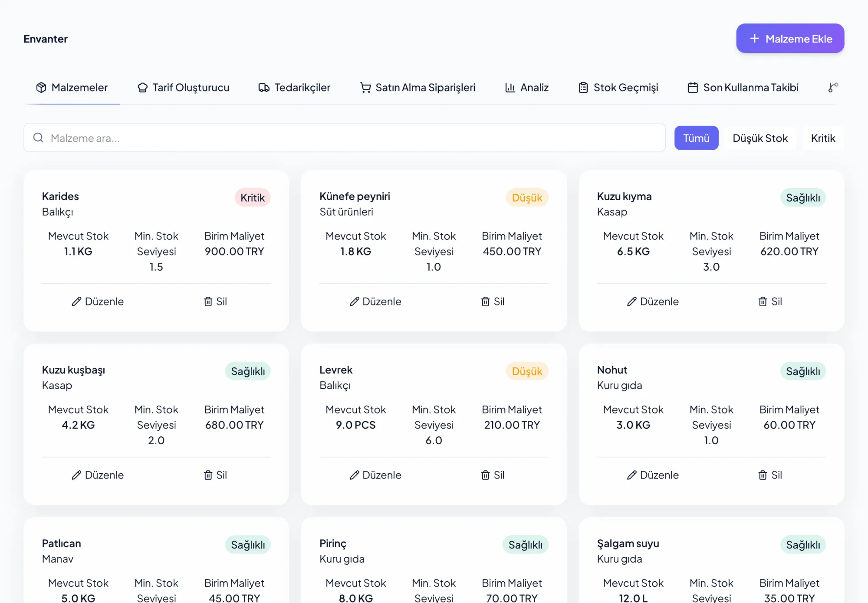The height and width of the screenshot is (603, 868).
Task: Click the truck icon beside Tedarikçiler
Action: coord(264,88)
